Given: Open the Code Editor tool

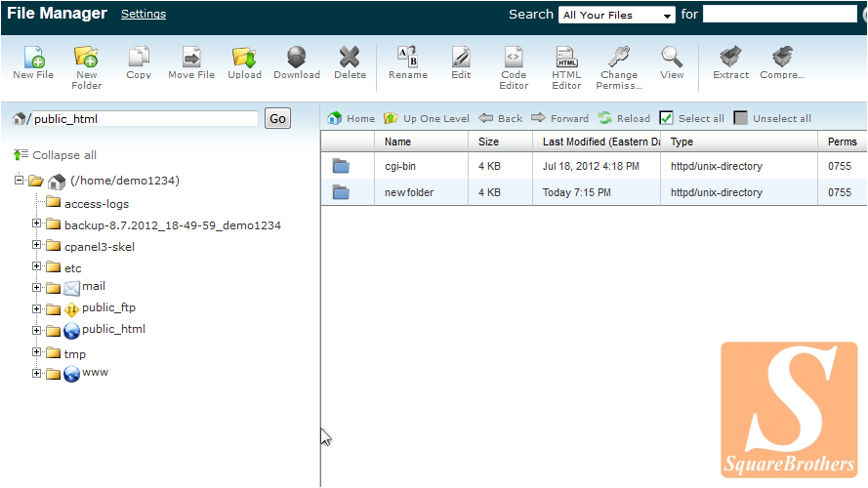Looking at the screenshot, I should [x=514, y=59].
